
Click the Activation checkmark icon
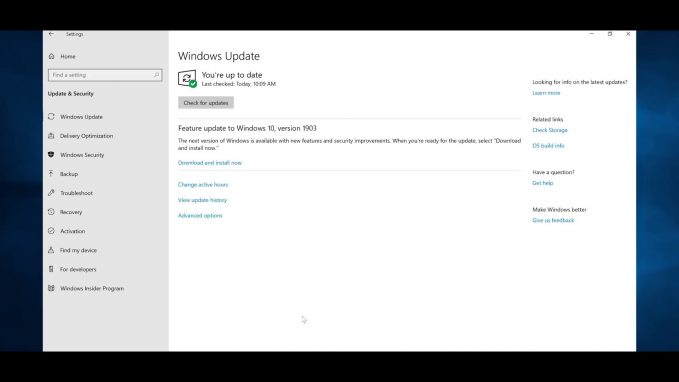[x=51, y=231]
